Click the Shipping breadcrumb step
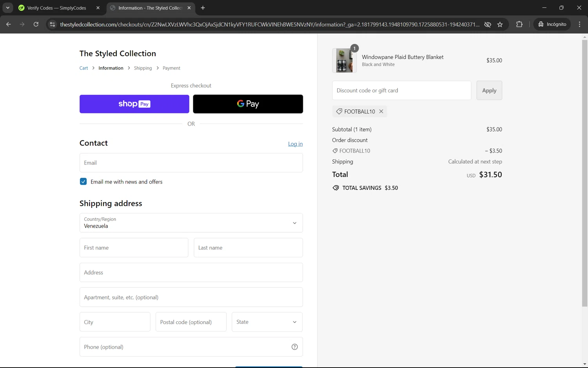Viewport: 588px width, 368px height. [143, 68]
